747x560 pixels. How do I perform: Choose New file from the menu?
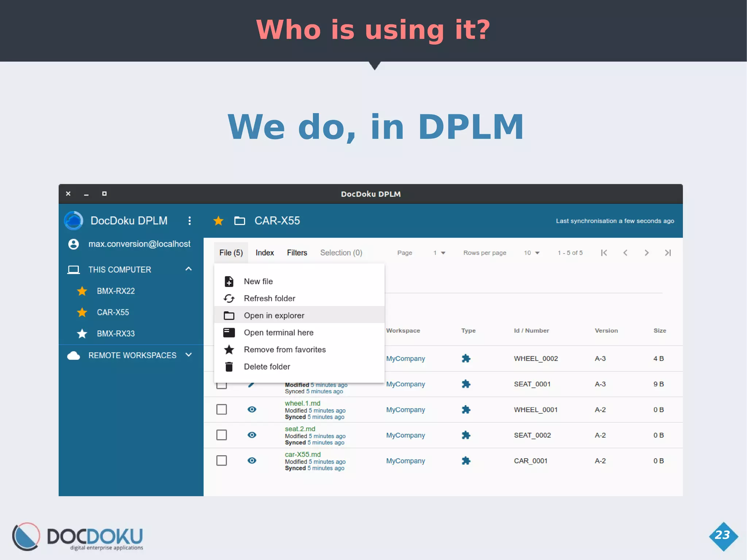point(299,282)
